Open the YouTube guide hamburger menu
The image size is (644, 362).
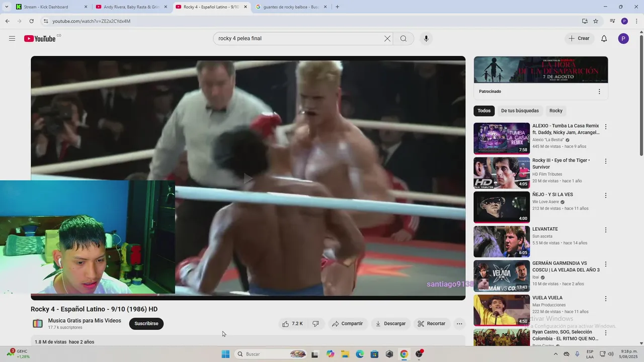point(12,39)
